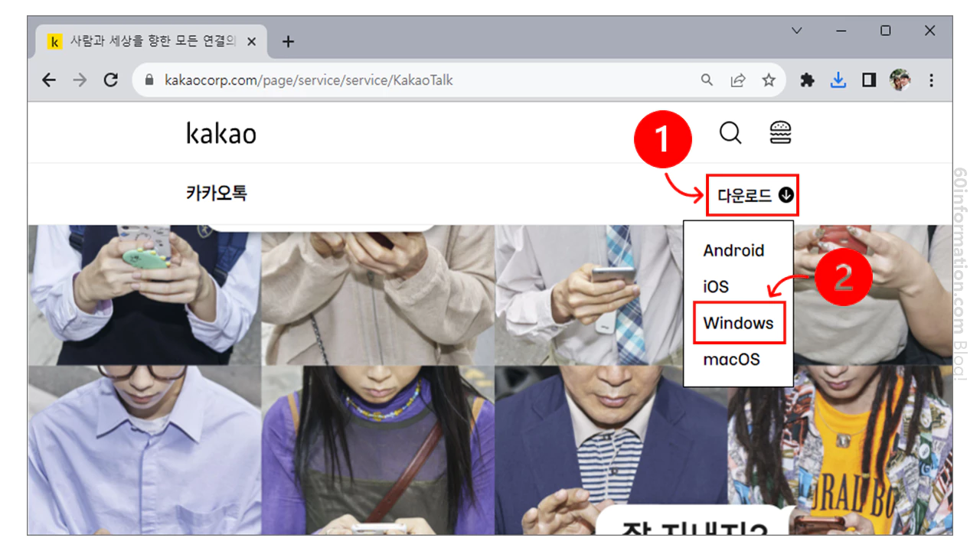This screenshot has width=980, height=551.
Task: Open the kakao site search
Action: click(730, 133)
